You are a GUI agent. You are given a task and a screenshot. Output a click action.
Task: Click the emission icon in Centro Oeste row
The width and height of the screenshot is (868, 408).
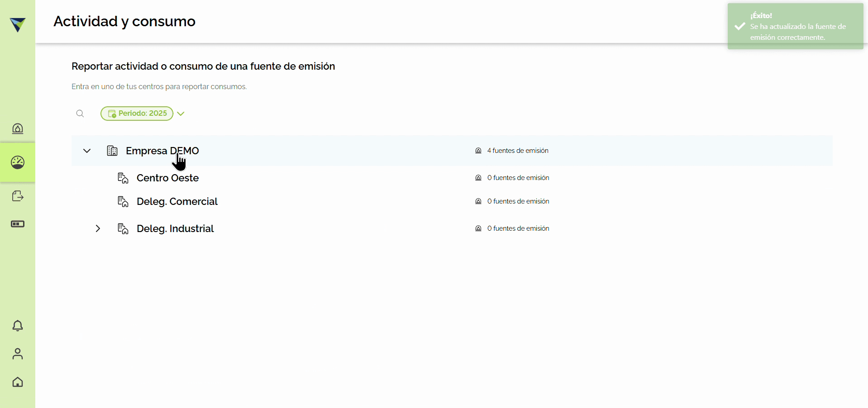[x=478, y=178]
